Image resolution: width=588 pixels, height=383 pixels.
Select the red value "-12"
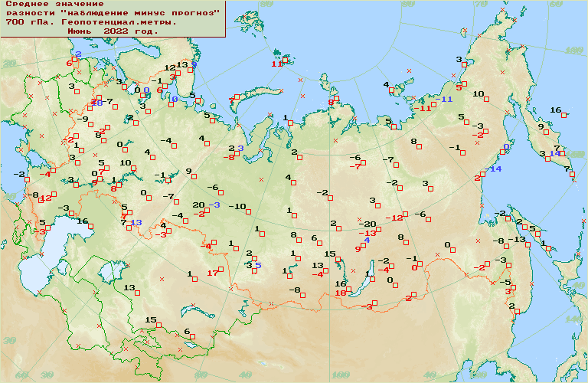(x=394, y=218)
